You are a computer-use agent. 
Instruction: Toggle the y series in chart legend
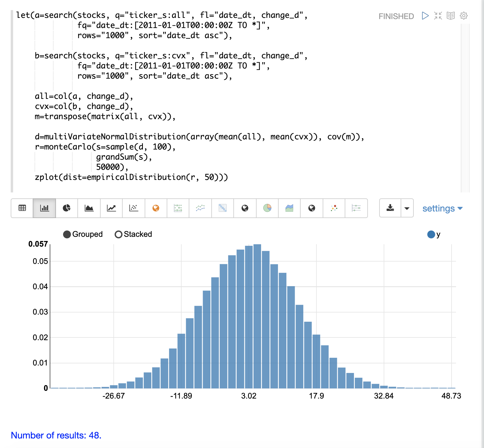(x=431, y=234)
